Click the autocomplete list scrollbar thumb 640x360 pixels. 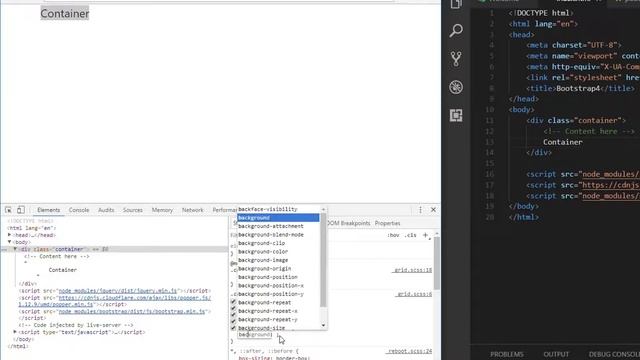pos(323,260)
